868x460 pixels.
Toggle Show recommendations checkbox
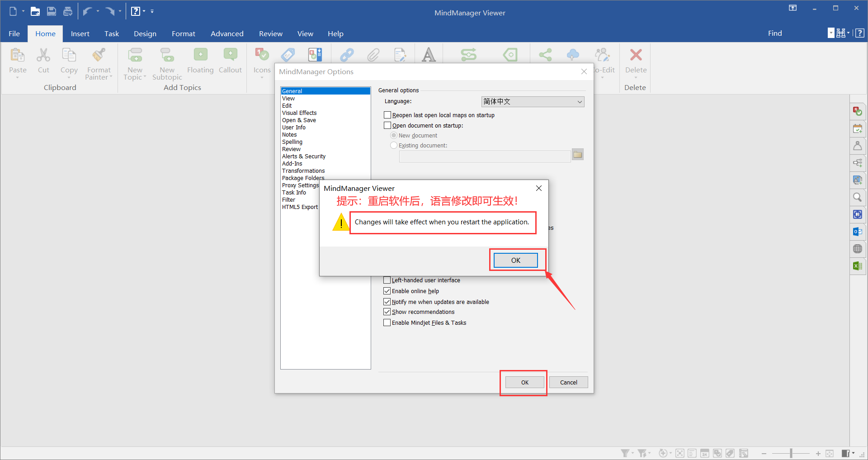click(387, 312)
